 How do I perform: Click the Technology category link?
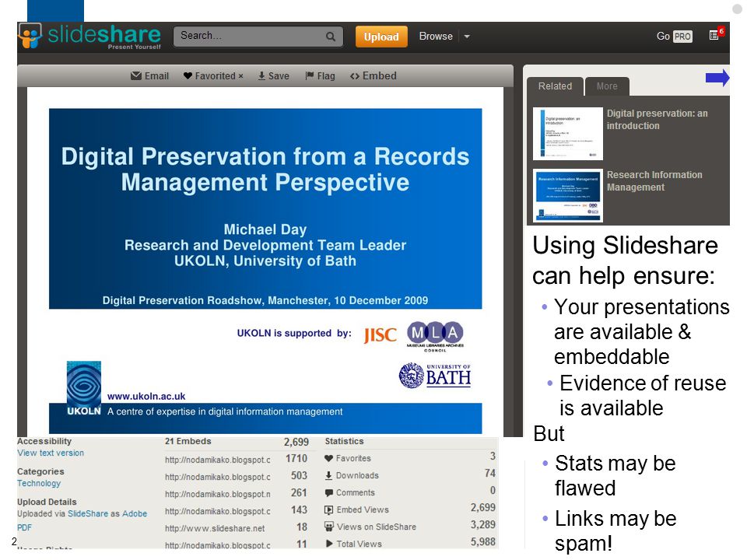coord(39,483)
